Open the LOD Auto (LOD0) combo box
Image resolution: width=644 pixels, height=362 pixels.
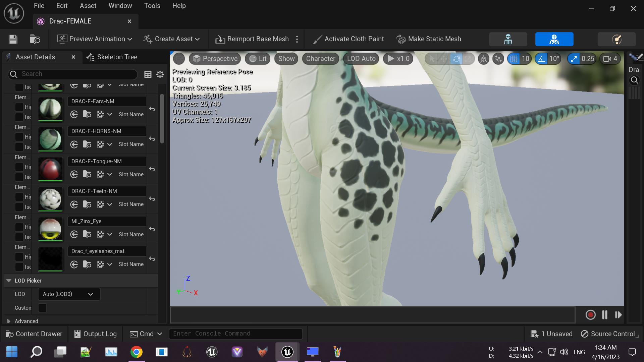[69, 294]
